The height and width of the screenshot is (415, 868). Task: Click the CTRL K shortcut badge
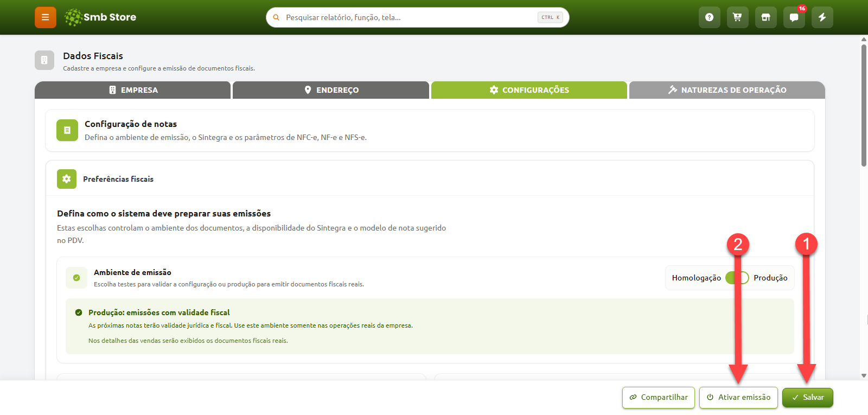click(x=550, y=17)
